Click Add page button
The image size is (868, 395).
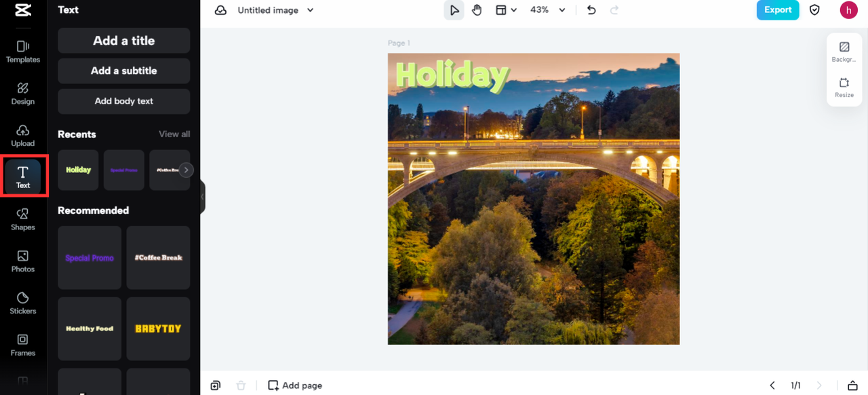pos(295,385)
